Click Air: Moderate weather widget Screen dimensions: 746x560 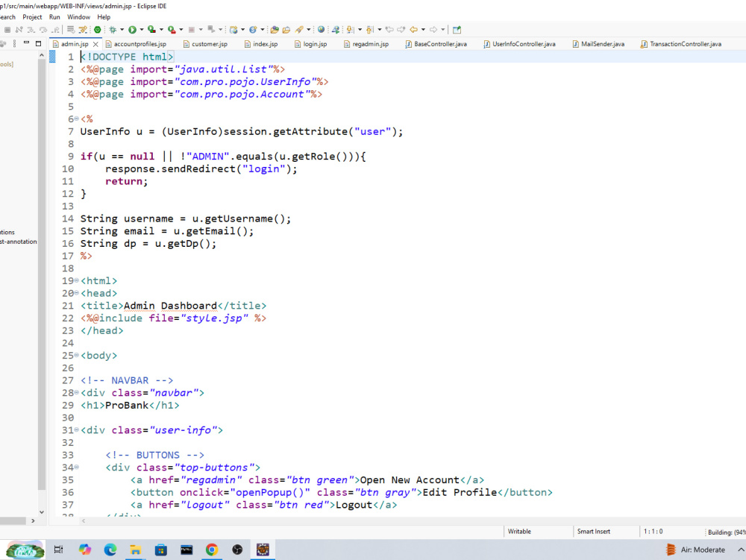[x=695, y=550]
